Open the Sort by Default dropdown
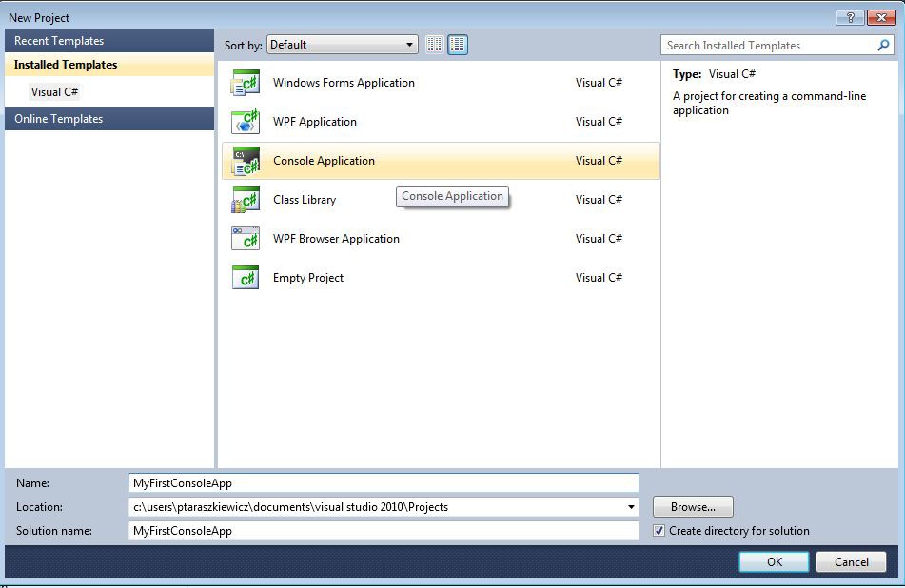Screen dimensions: 905x588 pyautogui.click(x=343, y=45)
